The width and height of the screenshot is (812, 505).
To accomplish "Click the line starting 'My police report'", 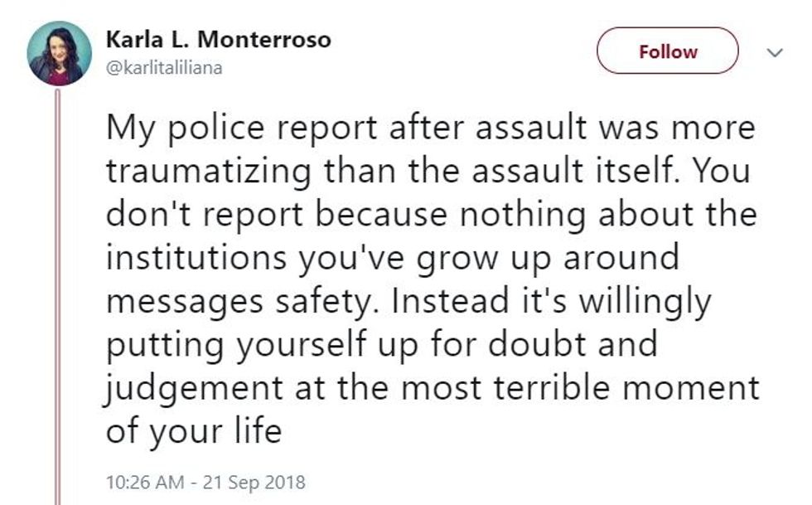I will [430, 129].
